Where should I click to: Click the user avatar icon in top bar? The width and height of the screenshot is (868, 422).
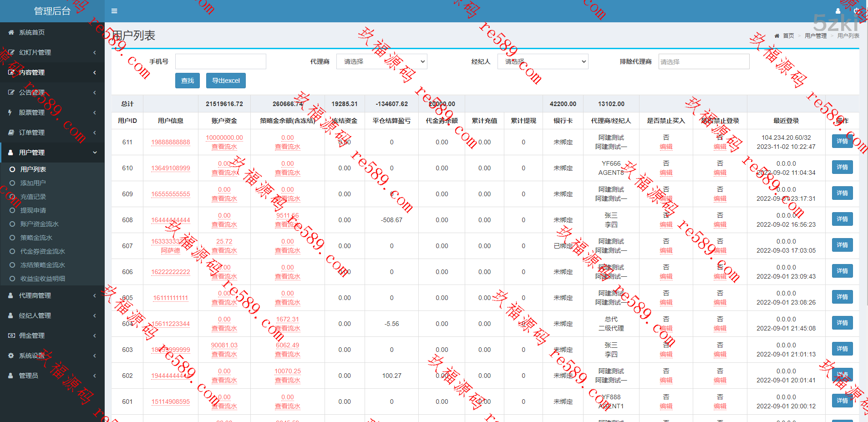point(838,11)
